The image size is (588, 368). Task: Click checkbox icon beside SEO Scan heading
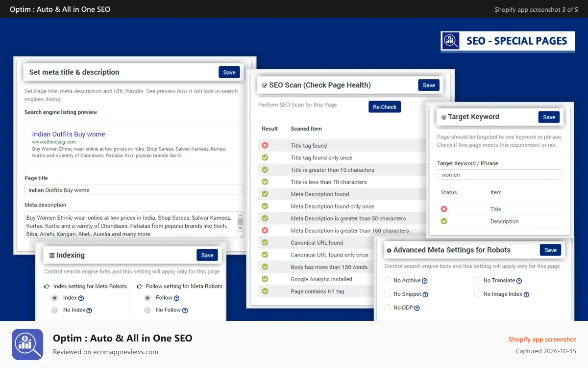(265, 85)
